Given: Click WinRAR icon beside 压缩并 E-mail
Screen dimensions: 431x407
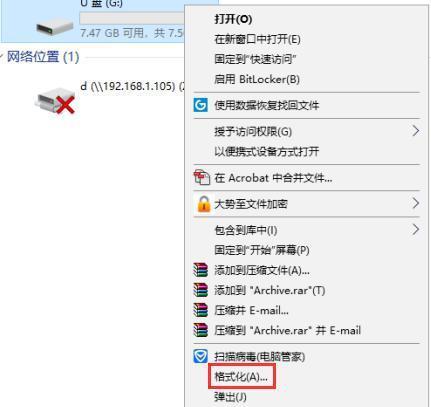Looking at the screenshot, I should pos(200,310).
